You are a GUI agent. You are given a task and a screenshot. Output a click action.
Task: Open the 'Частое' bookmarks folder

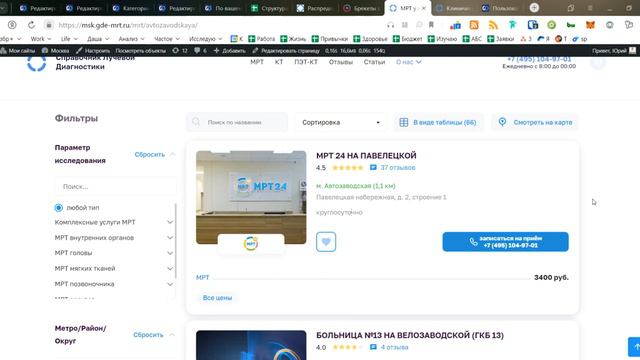(167, 39)
